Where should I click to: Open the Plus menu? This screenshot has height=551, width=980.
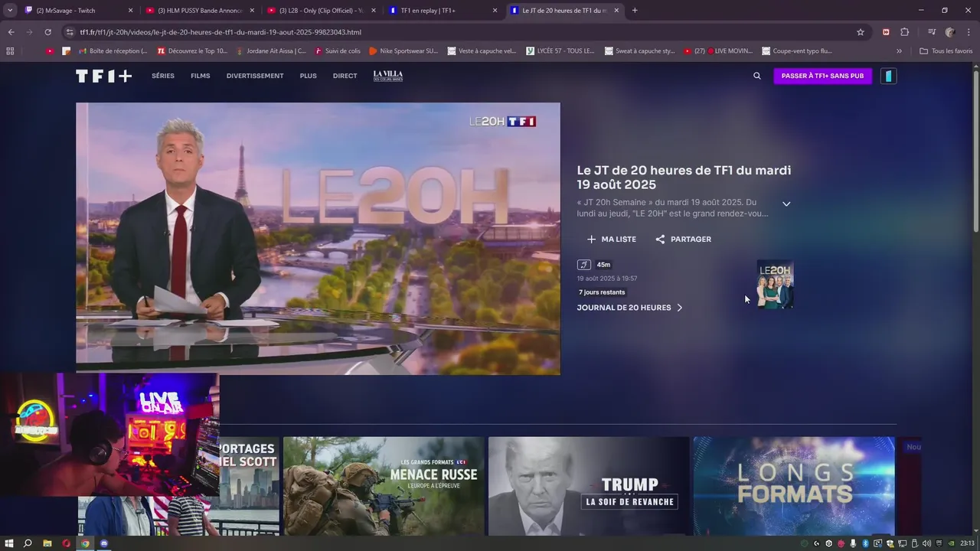tap(308, 76)
